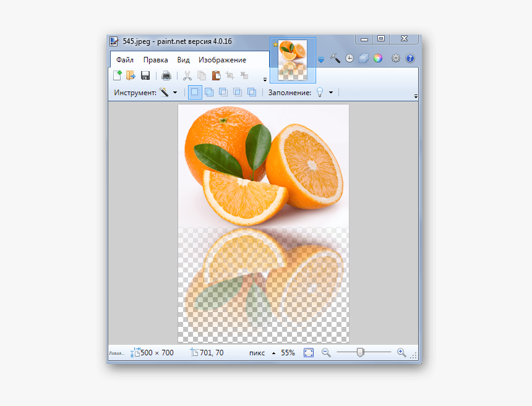The height and width of the screenshot is (406, 532).
Task: Select the Replace selection mode button
Action: [x=194, y=92]
